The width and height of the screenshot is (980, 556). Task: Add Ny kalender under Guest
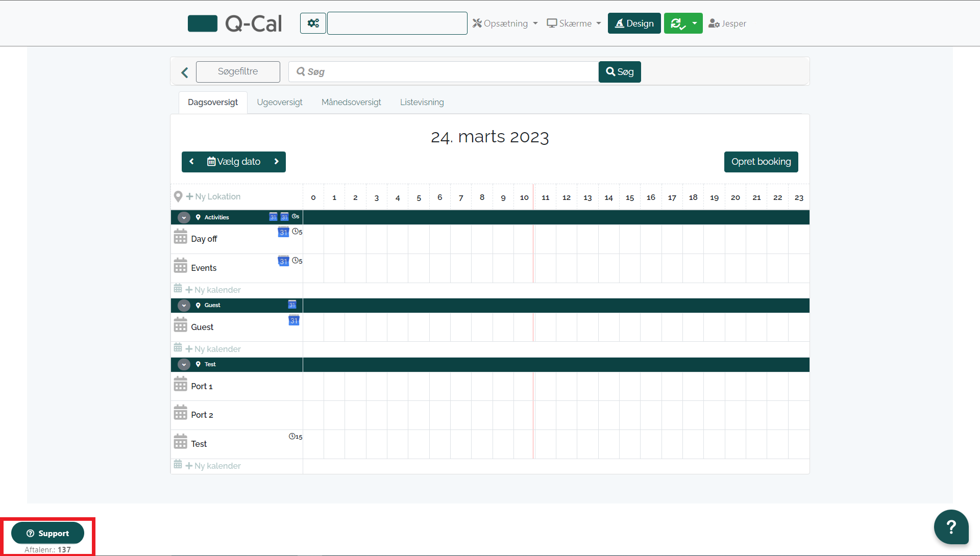click(213, 349)
